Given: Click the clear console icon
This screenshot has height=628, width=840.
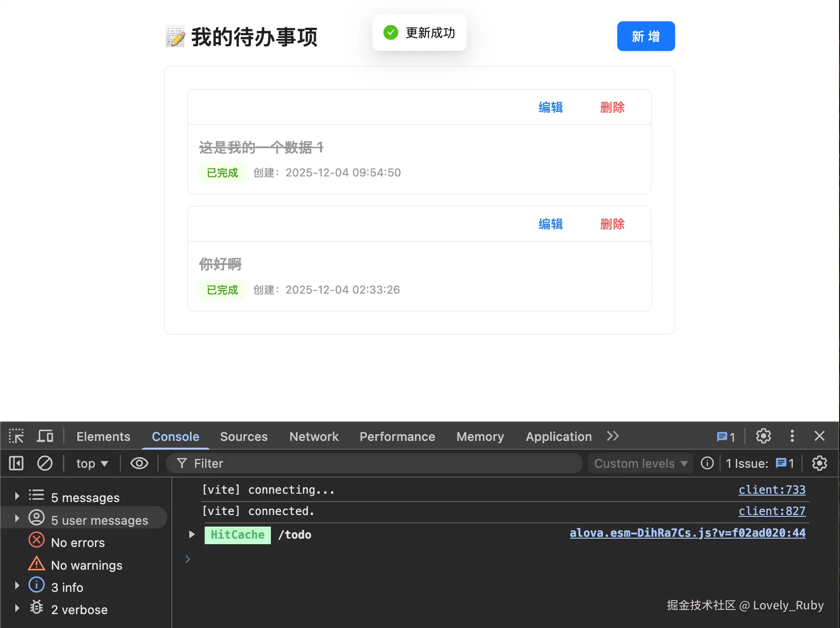Looking at the screenshot, I should 44,463.
